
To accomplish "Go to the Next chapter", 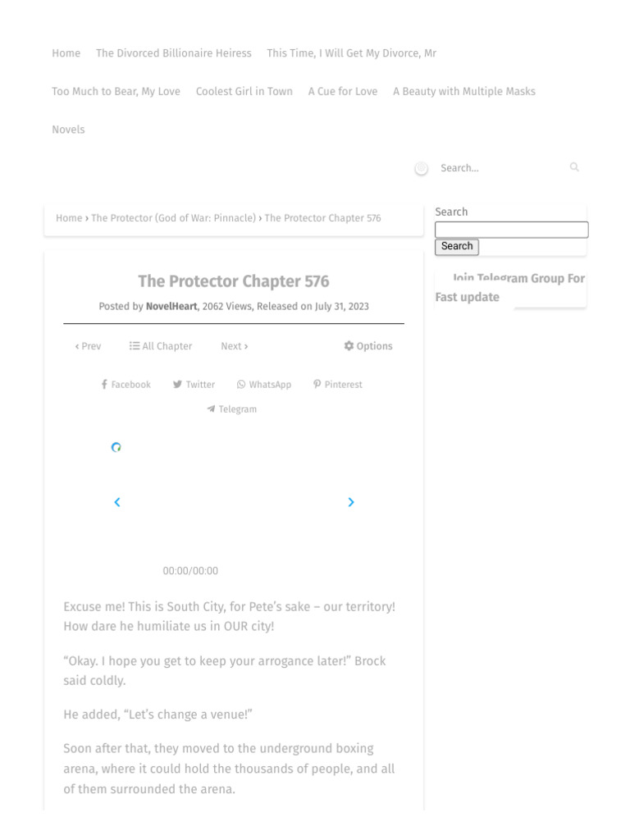I will (235, 346).
